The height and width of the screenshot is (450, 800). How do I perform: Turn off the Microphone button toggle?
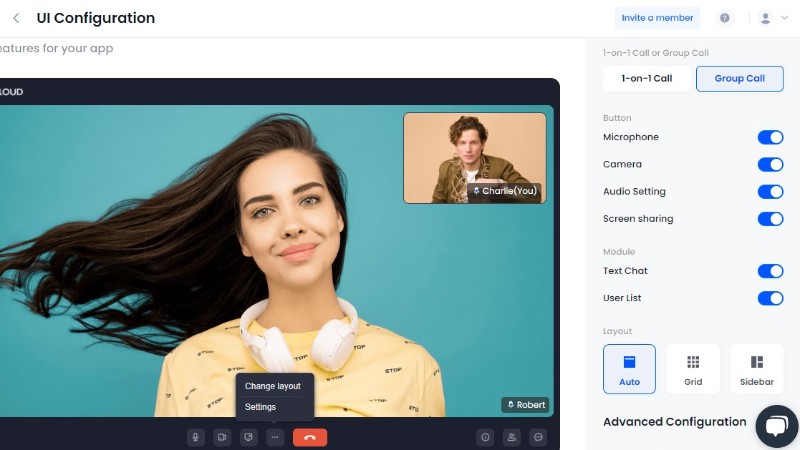coord(770,137)
